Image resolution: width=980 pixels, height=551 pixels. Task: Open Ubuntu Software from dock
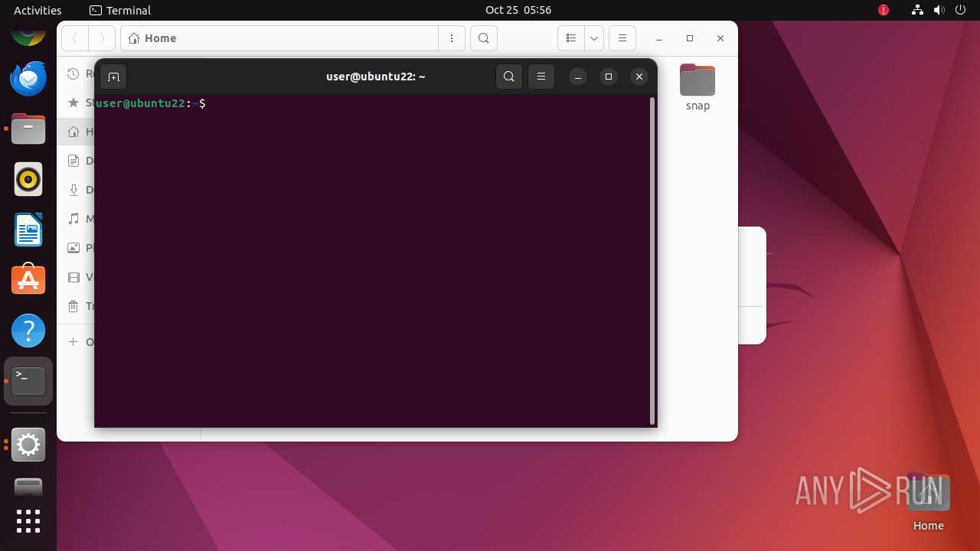coord(28,280)
